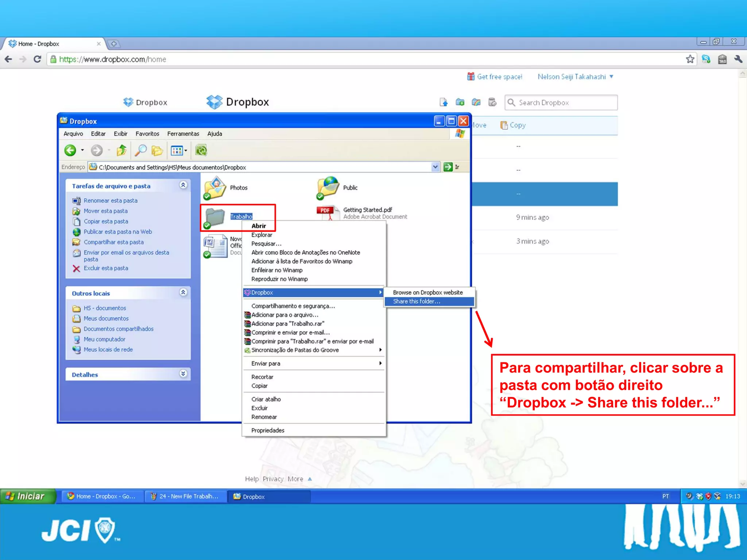Select the Trabalho folder icon
This screenshot has width=747, height=560.
[x=214, y=218]
